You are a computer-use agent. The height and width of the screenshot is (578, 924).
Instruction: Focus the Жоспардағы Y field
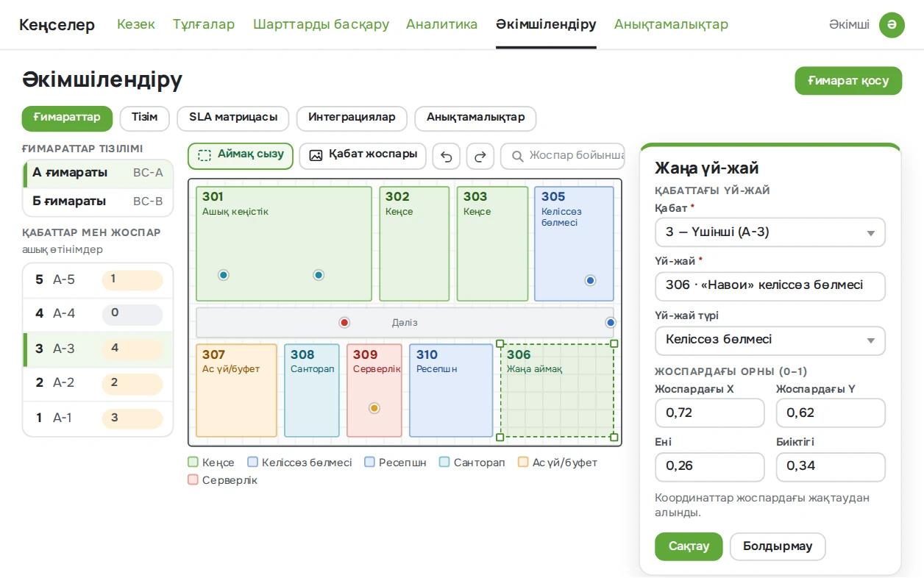click(831, 413)
